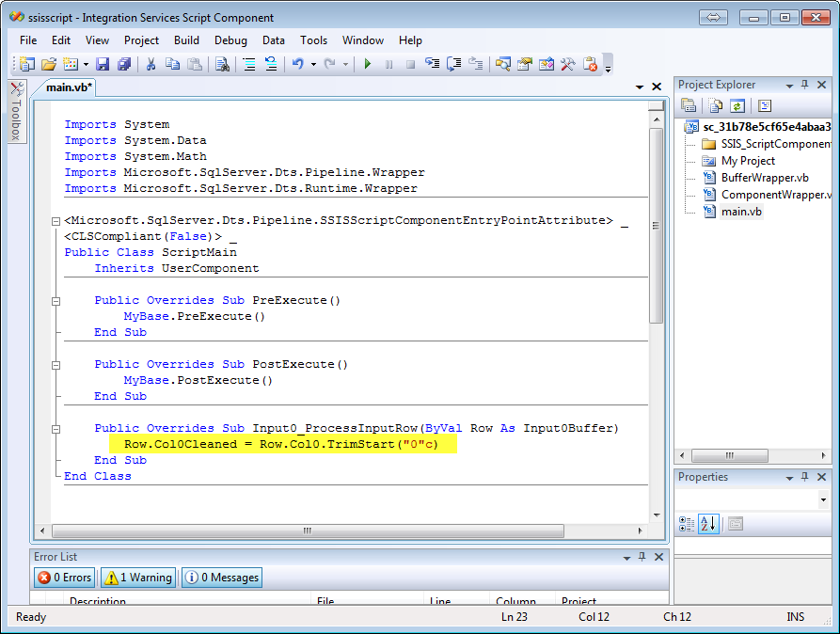Click the Step Over icon
Image resolution: width=840 pixels, height=634 pixels.
pos(453,64)
